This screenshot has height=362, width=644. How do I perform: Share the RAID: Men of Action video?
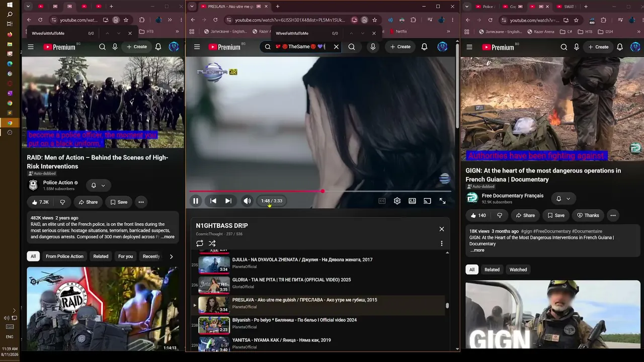88,202
